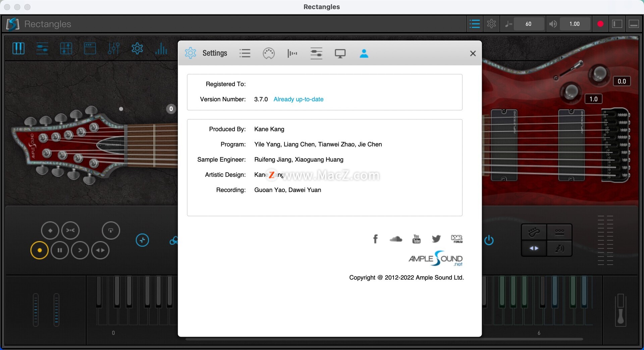Select the three-dots-over-line mode button
This screenshot has width=644, height=350.
[559, 232]
